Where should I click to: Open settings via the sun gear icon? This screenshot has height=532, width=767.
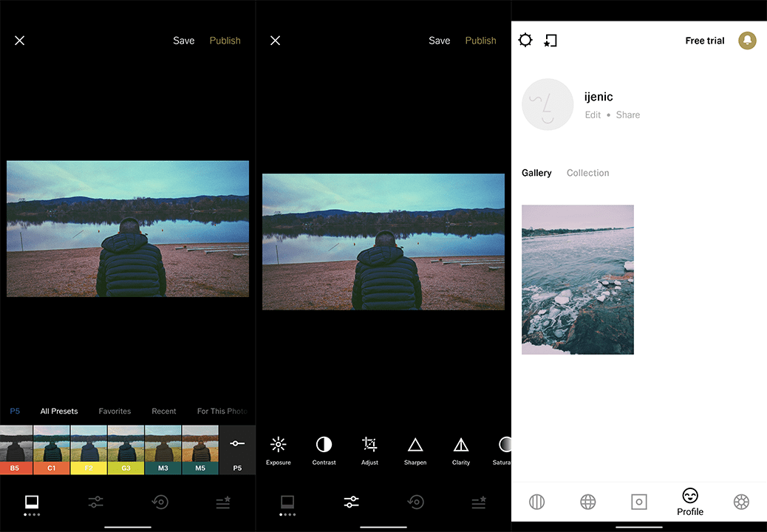tap(525, 40)
